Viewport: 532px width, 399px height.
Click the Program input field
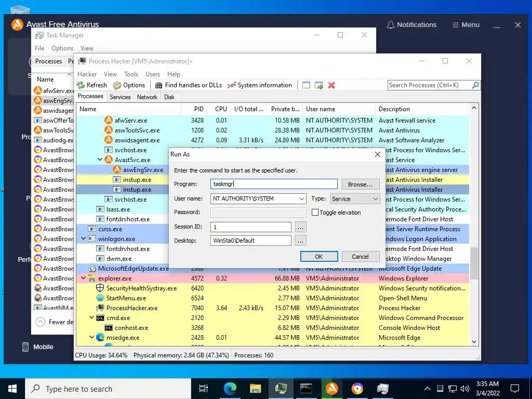274,184
